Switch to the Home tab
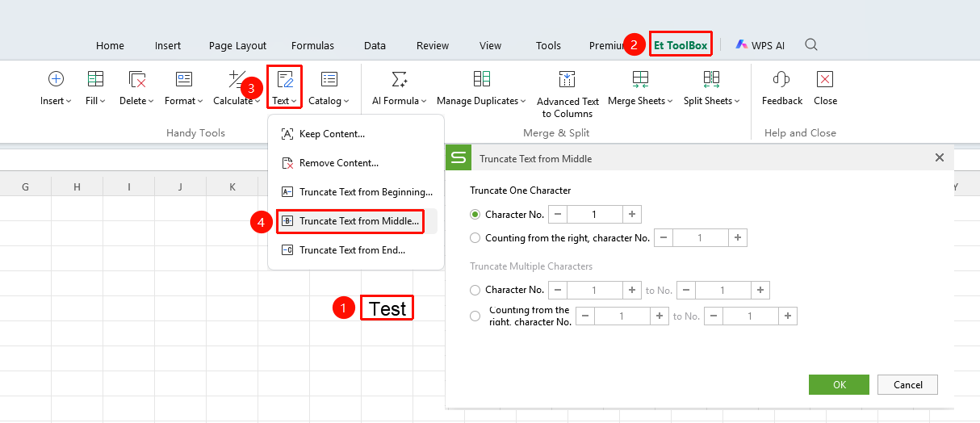Image resolution: width=980 pixels, height=423 pixels. (110, 45)
